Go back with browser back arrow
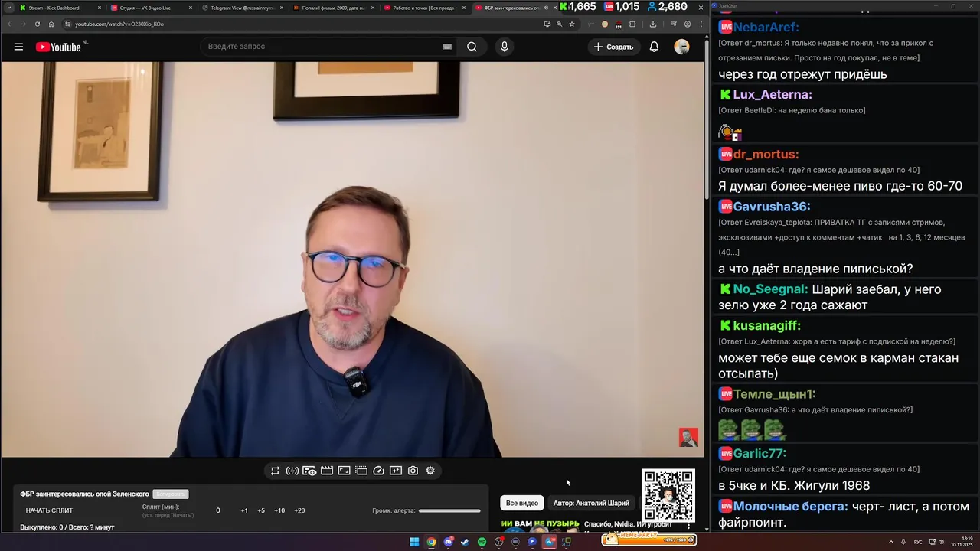The height and width of the screenshot is (551, 980). [9, 24]
